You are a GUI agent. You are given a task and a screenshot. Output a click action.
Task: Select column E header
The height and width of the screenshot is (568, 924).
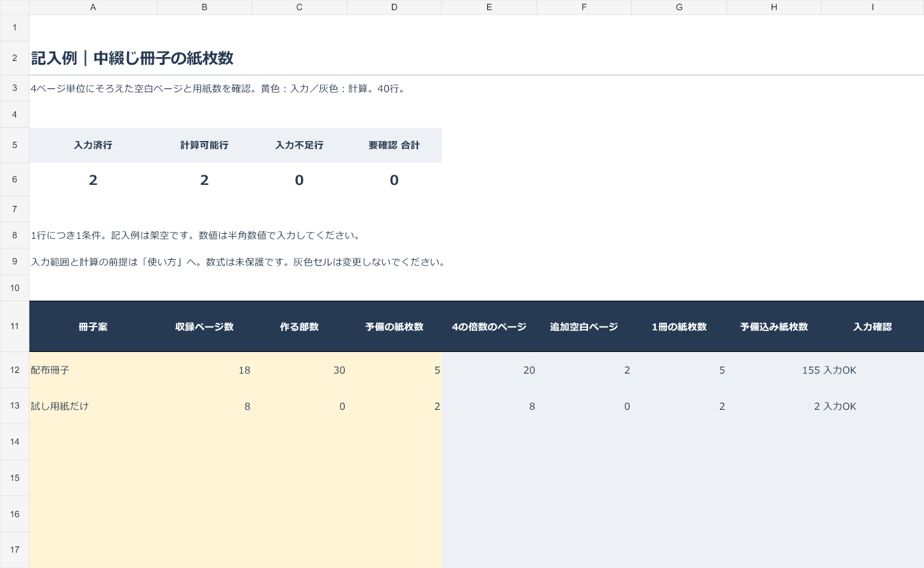coord(489,7)
